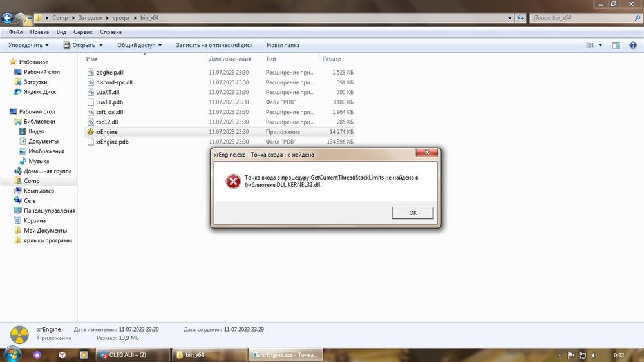This screenshot has height=362, width=644.
Task: Open ярлыки программ folder in sidebar
Action: 48,240
